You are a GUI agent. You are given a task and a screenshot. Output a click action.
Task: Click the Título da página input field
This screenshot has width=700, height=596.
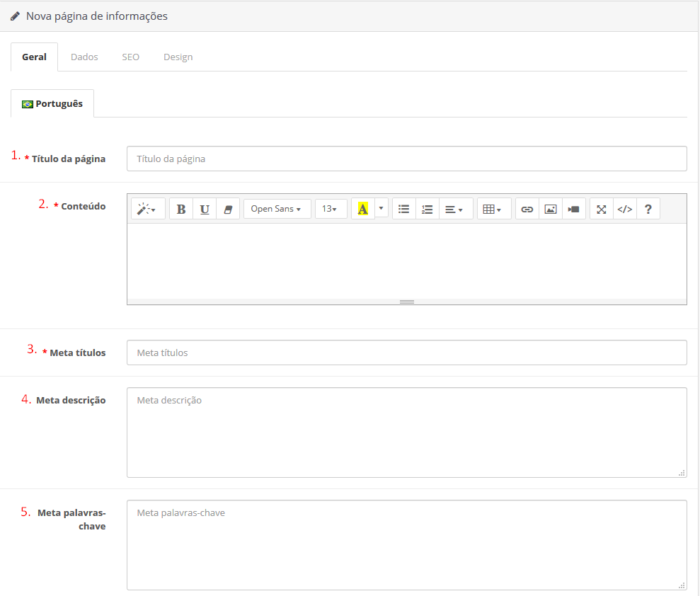point(406,159)
